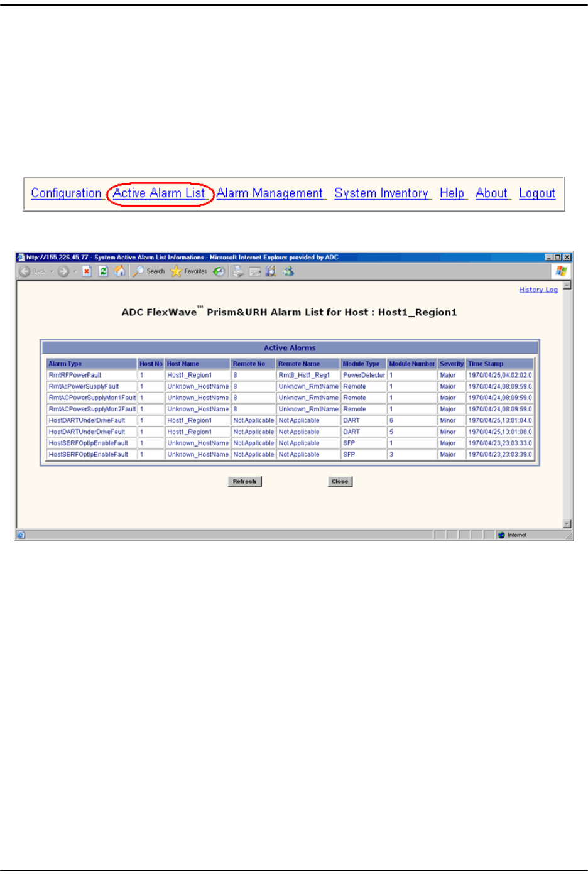The height and width of the screenshot is (875, 588).
Task: Click the scrollbar up arrow
Action: 567,285
